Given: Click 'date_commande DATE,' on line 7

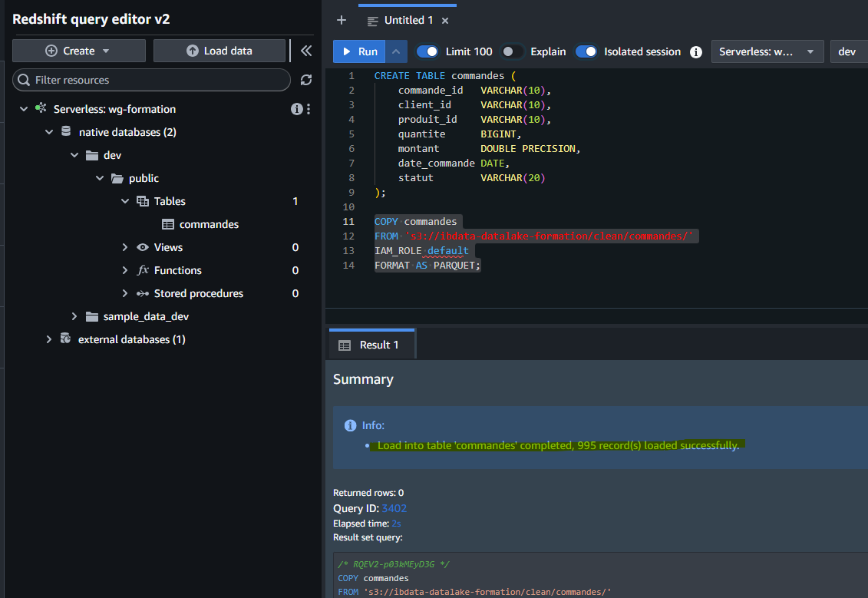Looking at the screenshot, I should 454,164.
